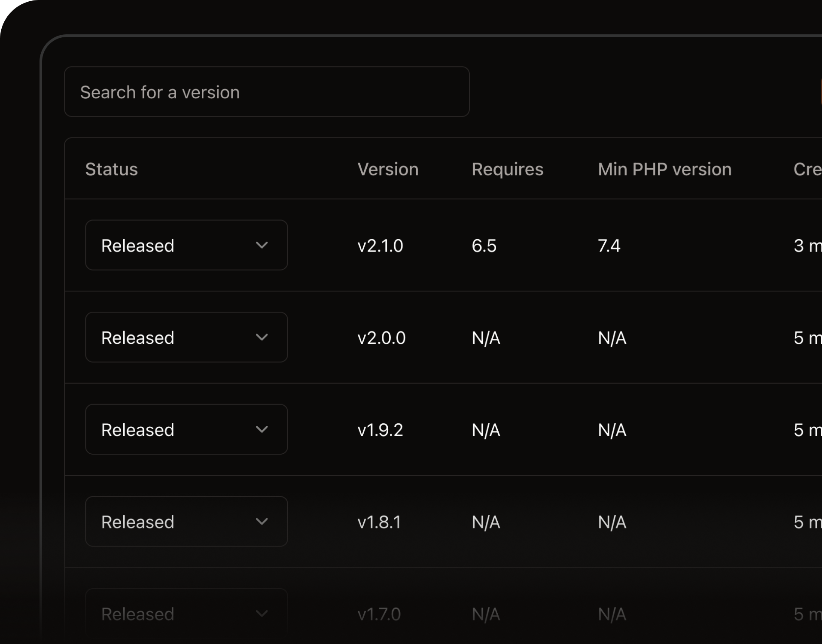This screenshot has height=644, width=822.
Task: Open the status dropdown for v1.7.0
Action: (186, 614)
